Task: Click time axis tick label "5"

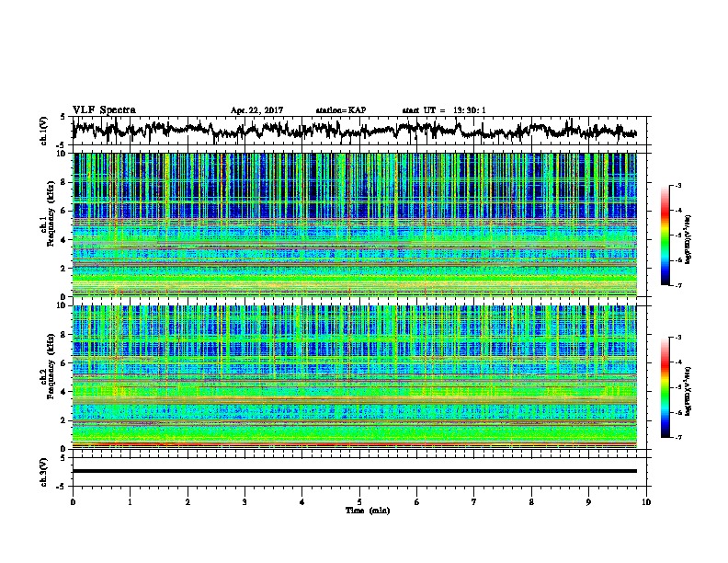Action: [x=359, y=502]
